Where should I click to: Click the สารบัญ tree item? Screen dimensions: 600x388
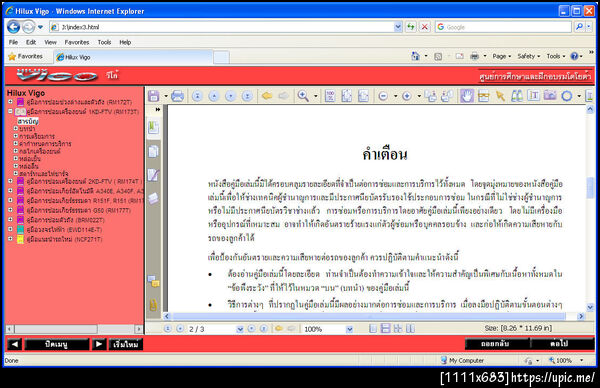(x=28, y=121)
